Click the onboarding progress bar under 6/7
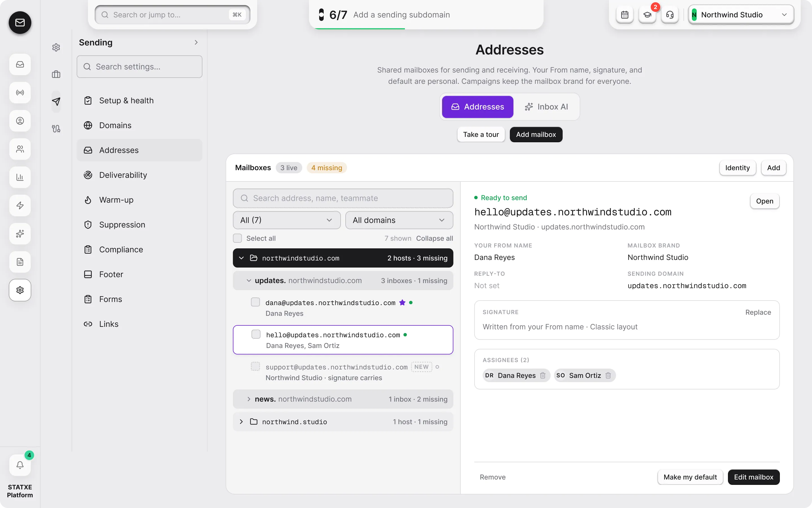Image resolution: width=812 pixels, height=508 pixels. click(426, 29)
